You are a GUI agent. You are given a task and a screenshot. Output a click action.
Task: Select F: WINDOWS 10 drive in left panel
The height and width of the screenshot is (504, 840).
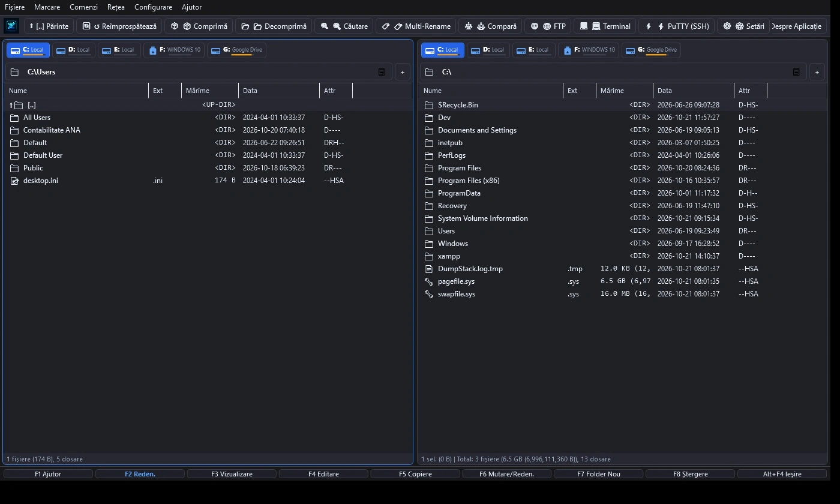174,50
